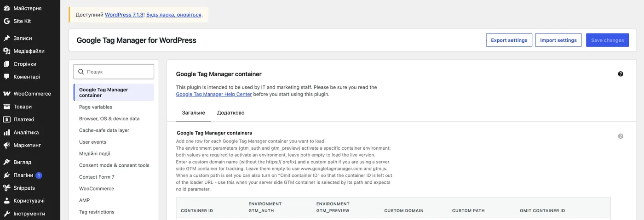Click the Плагіни update count badge

pyautogui.click(x=39, y=175)
